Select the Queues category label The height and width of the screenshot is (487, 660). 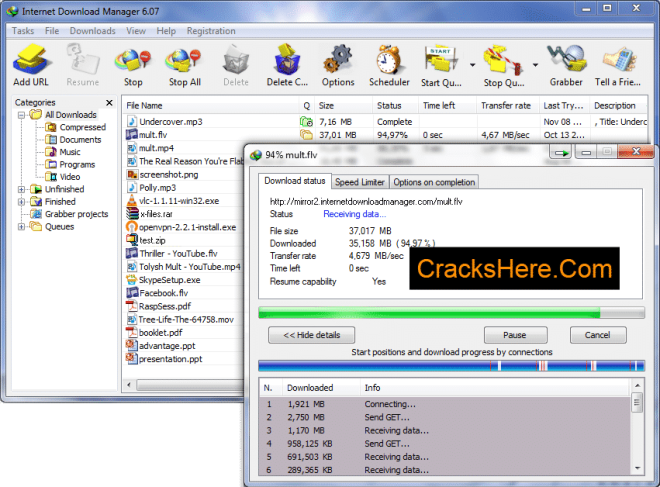tap(60, 226)
